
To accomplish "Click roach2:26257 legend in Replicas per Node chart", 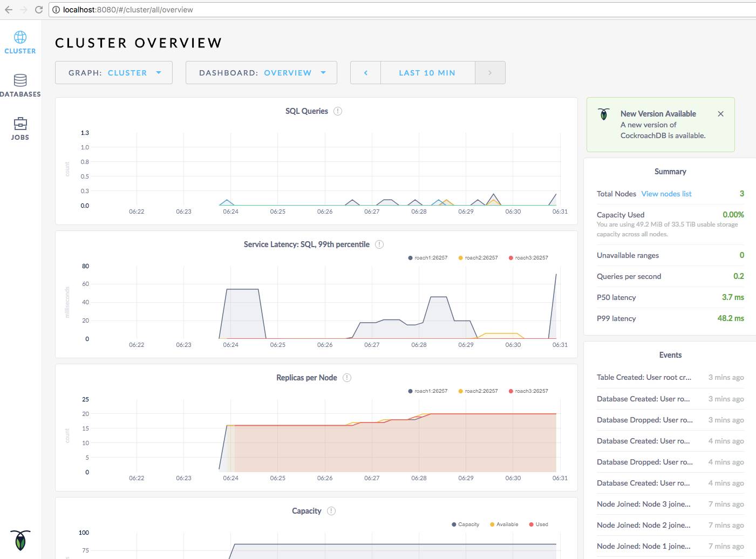I will (478, 391).
